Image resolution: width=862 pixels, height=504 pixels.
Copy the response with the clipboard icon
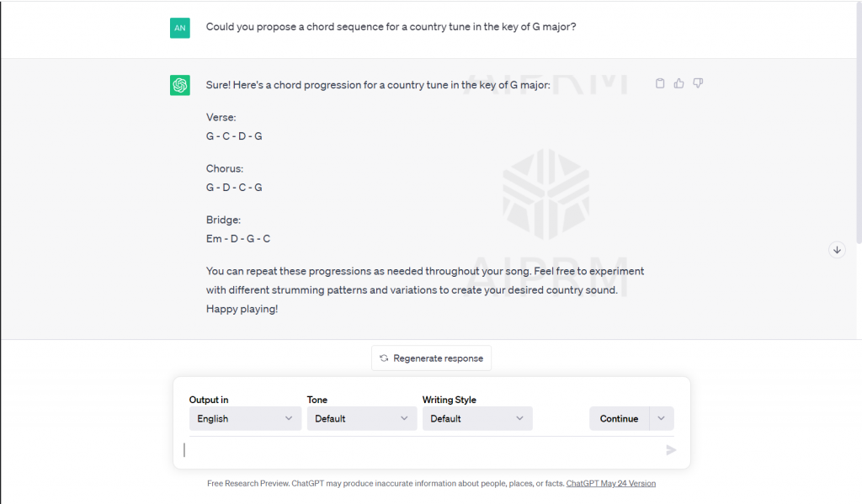point(660,83)
